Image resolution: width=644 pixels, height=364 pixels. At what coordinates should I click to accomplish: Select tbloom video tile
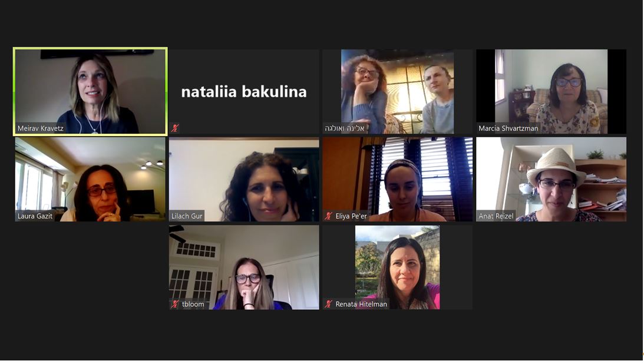[x=244, y=267]
